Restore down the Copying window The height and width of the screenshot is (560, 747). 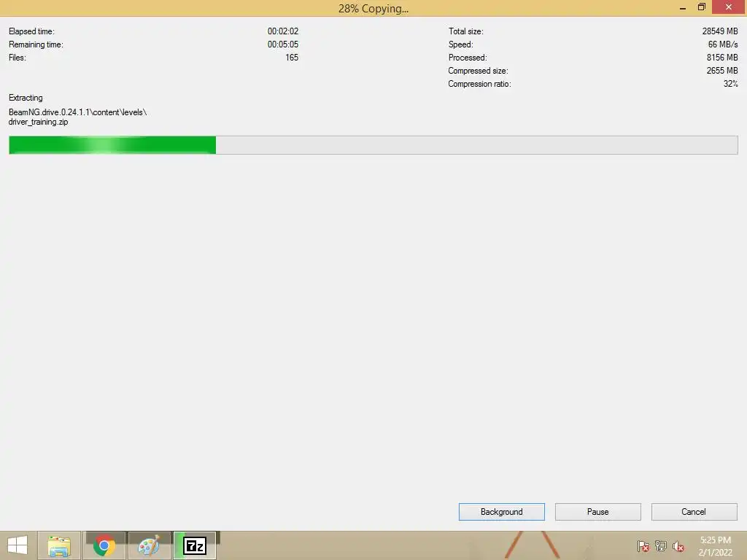(702, 7)
